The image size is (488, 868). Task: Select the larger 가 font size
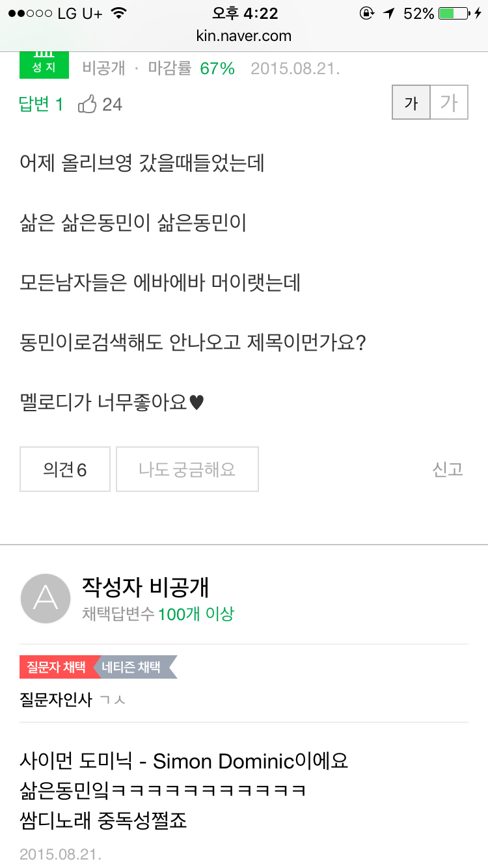coord(449,103)
